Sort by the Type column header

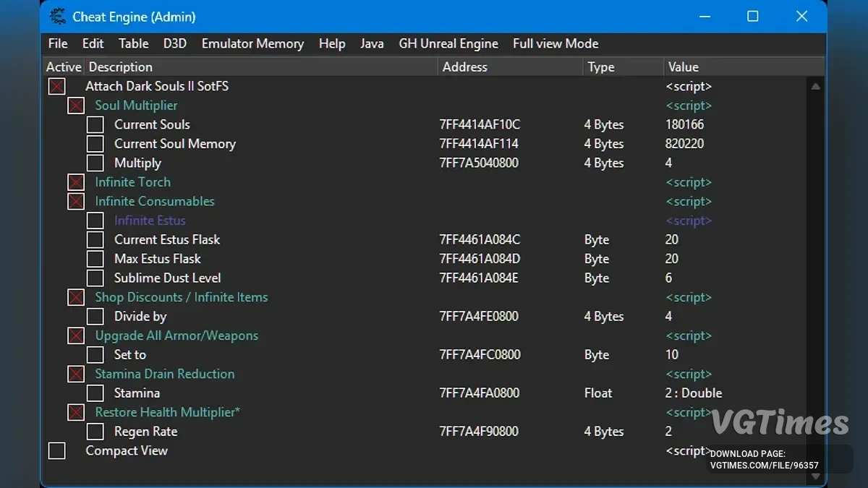[x=624, y=67]
